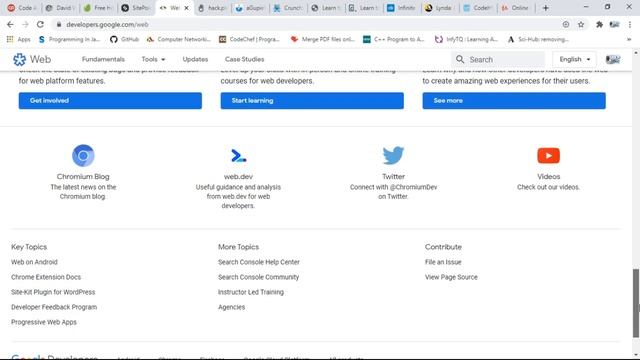This screenshot has width=640, height=360.
Task: Open the browser extensions puzzle icon
Action: point(599,24)
